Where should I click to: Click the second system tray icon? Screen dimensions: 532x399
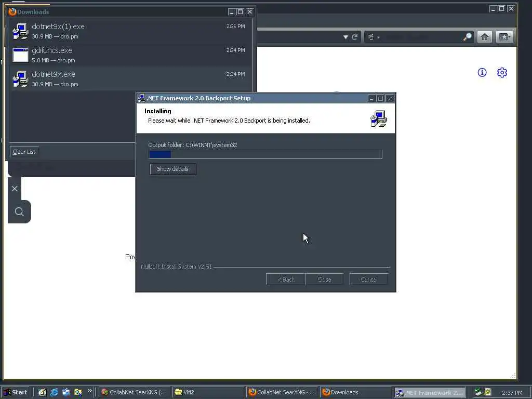487,392
